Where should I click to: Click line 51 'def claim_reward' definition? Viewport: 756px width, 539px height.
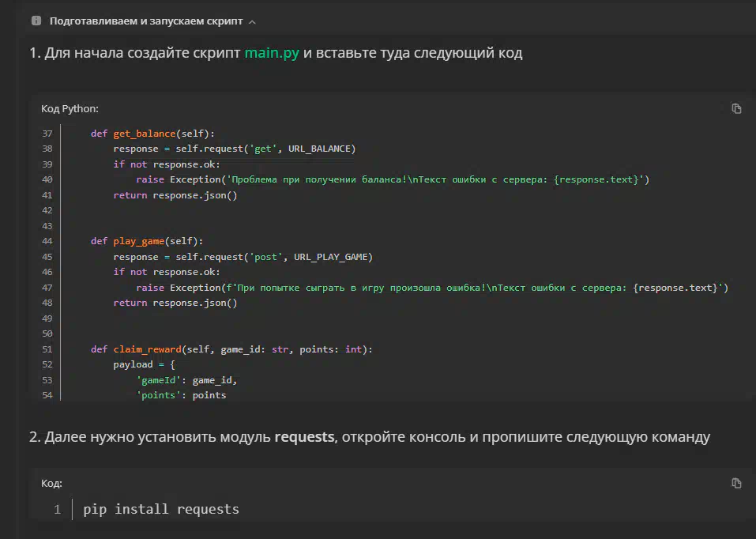coord(232,349)
